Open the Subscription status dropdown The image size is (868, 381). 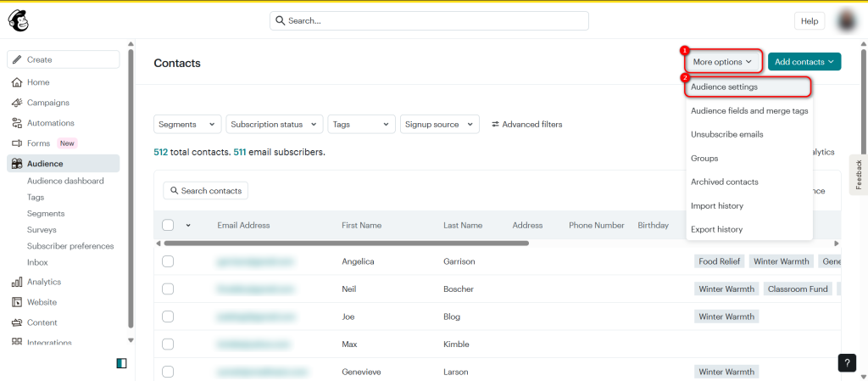pos(275,124)
